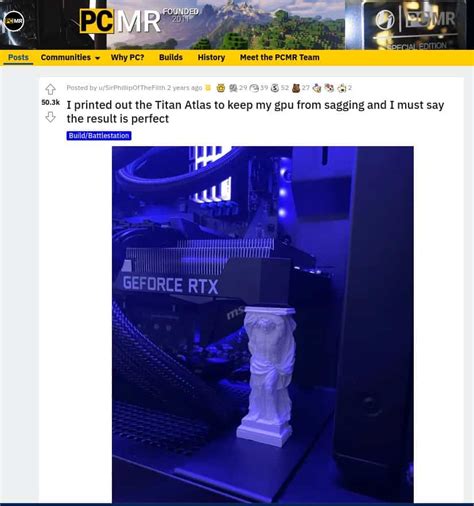
Task: Click the gold award icon near username
Action: (x=220, y=88)
